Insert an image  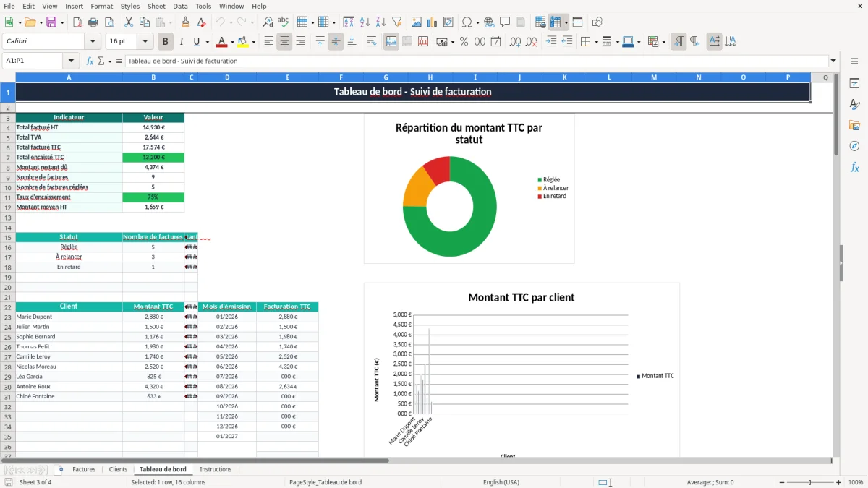[x=417, y=22]
